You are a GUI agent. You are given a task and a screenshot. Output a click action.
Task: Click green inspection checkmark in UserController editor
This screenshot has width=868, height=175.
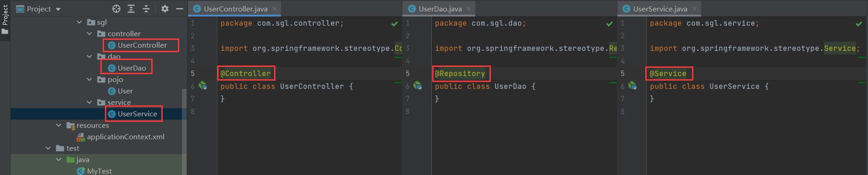pyautogui.click(x=395, y=24)
